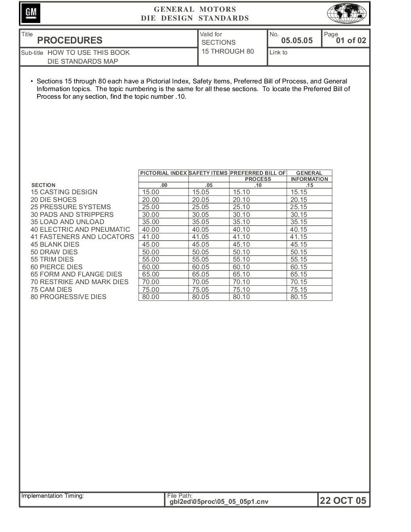The width and height of the screenshot is (411, 532).
Task: Click PREFERRED BILL OF PROCESS header
Action: click(x=258, y=176)
